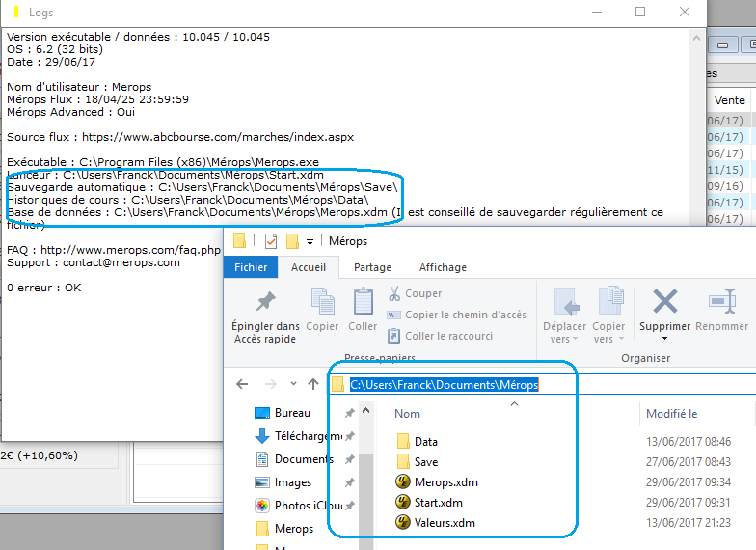
Task: Click the 13/06/2017 08:46 date for Data
Action: pyautogui.click(x=688, y=442)
